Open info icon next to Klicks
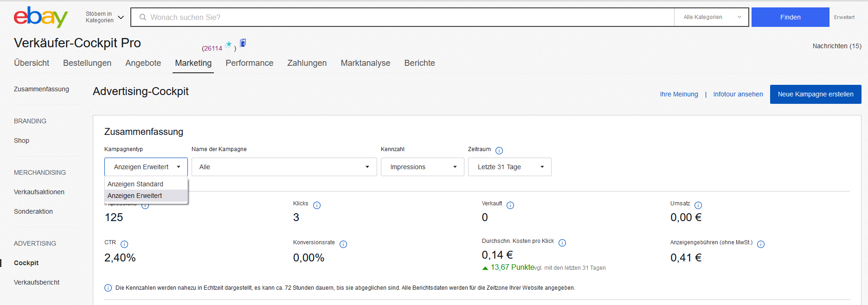This screenshot has height=305, width=868. (x=317, y=205)
